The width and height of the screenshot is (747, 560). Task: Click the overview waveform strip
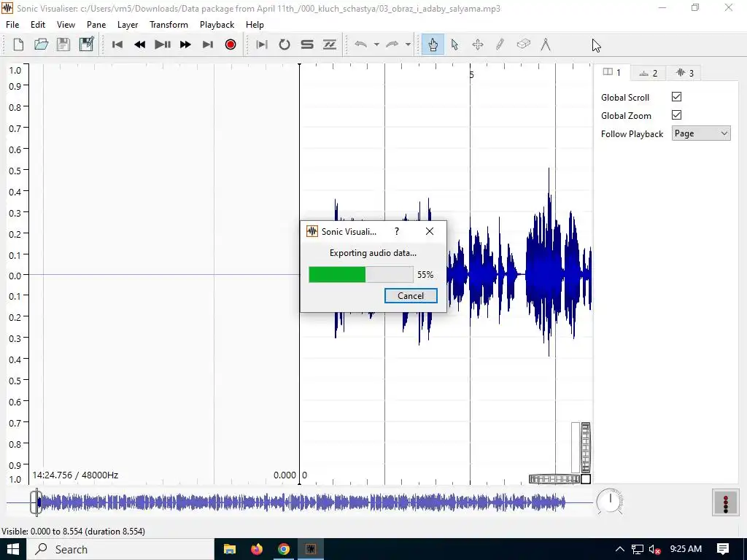click(x=300, y=502)
